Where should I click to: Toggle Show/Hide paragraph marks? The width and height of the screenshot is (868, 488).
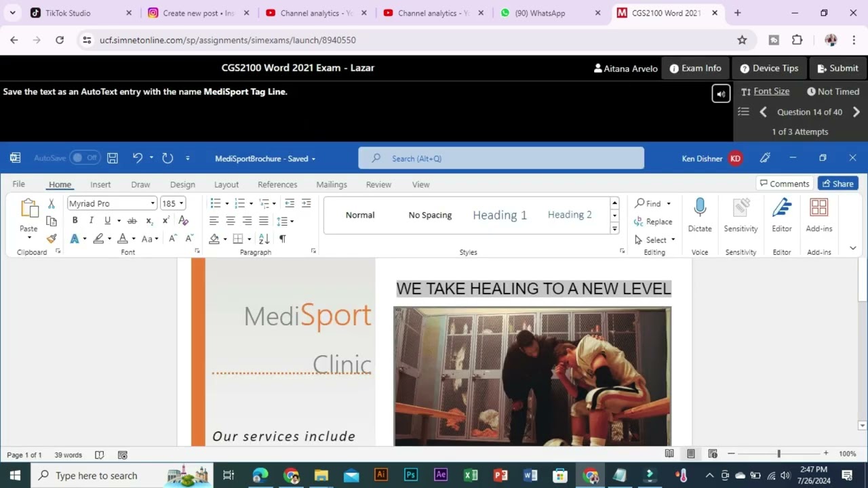pyautogui.click(x=283, y=239)
